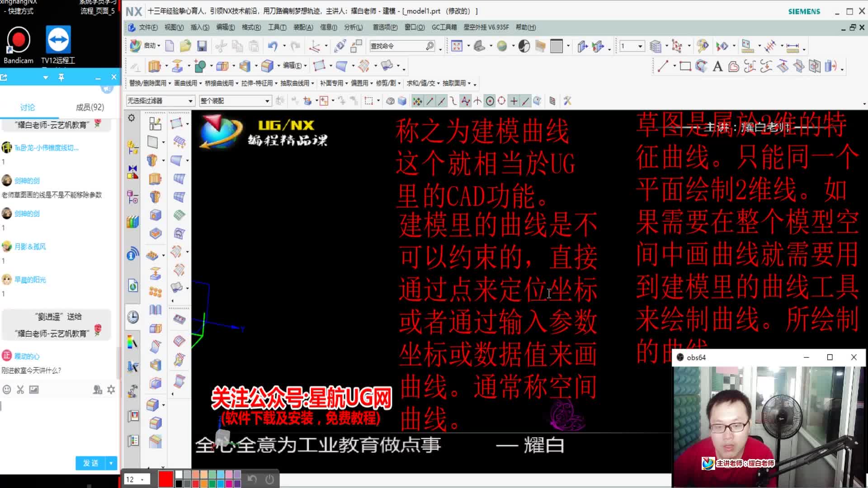Select the Line curve tool
Viewport: 868px width, 488px height.
click(663, 66)
